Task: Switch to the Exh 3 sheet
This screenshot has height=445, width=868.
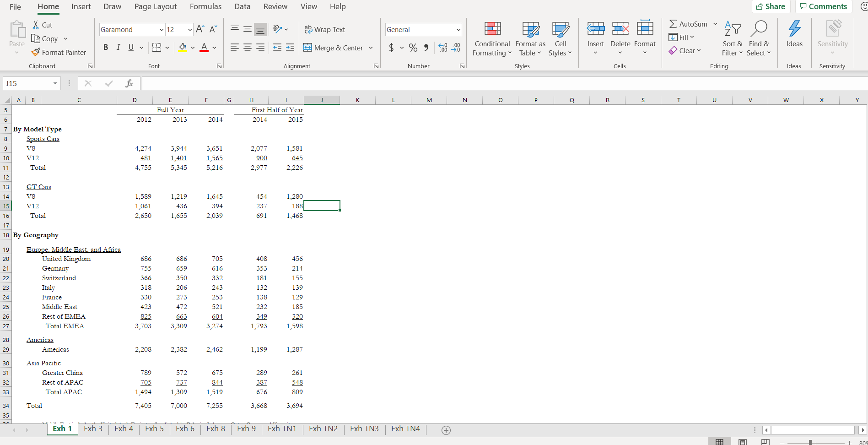Action: click(x=93, y=429)
